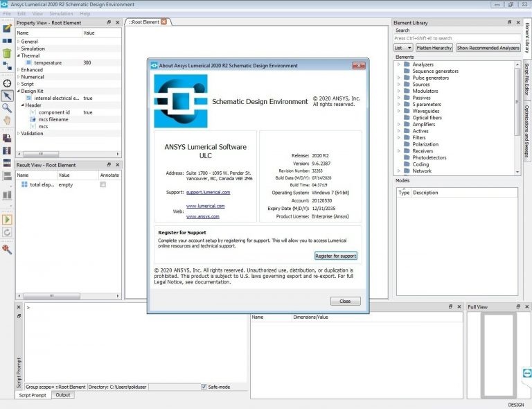Open the Script File Editor side tab
Screen dimensions: 532x409
click(526, 79)
